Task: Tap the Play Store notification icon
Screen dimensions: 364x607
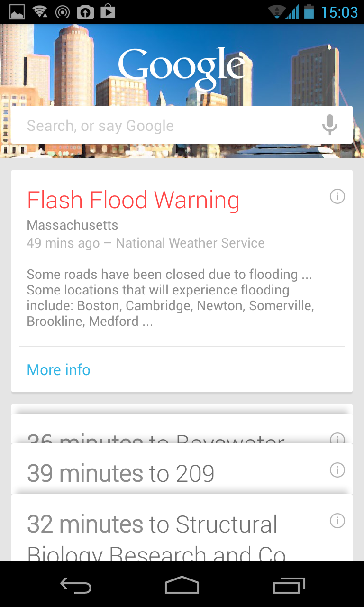Action: point(108,11)
